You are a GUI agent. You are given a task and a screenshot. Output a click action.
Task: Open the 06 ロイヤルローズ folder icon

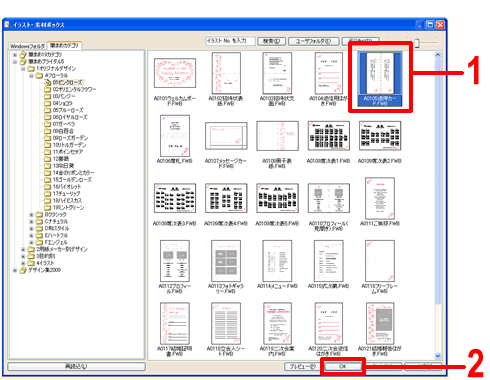click(48, 117)
